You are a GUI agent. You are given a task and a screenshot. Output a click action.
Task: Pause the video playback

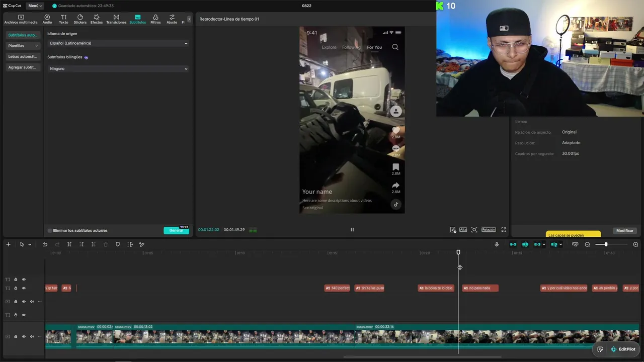[x=352, y=230]
